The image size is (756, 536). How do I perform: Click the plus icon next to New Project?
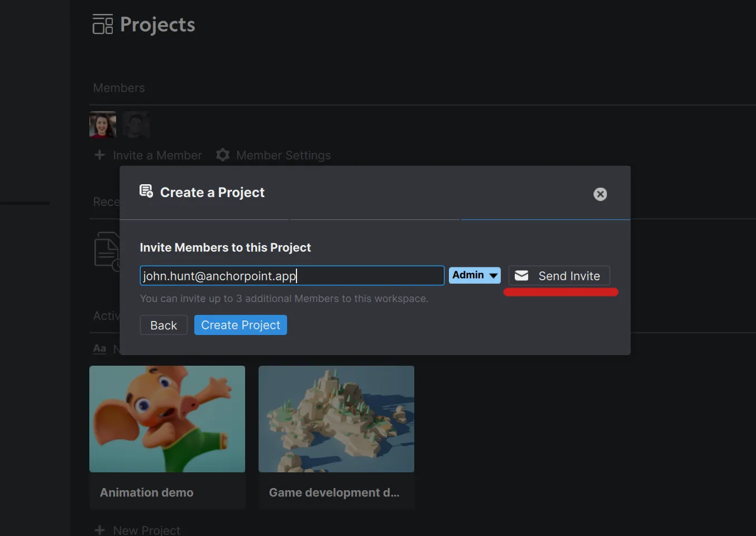(99, 529)
